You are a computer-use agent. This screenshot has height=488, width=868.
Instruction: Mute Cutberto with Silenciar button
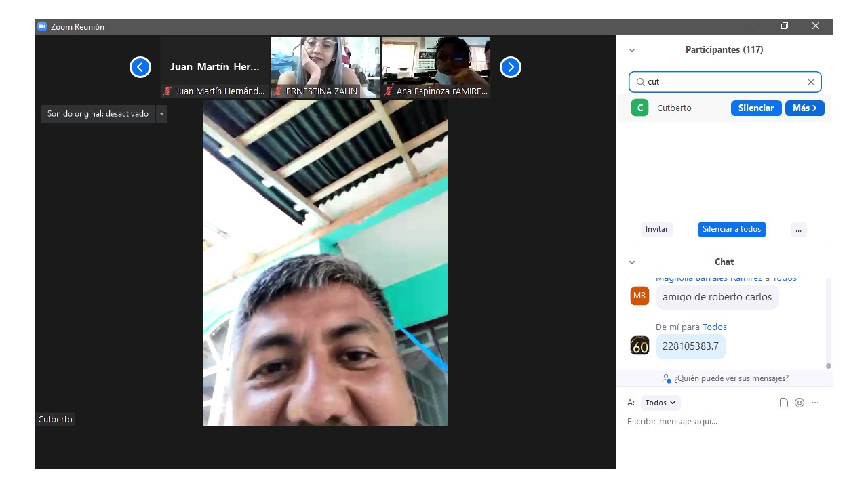point(755,108)
